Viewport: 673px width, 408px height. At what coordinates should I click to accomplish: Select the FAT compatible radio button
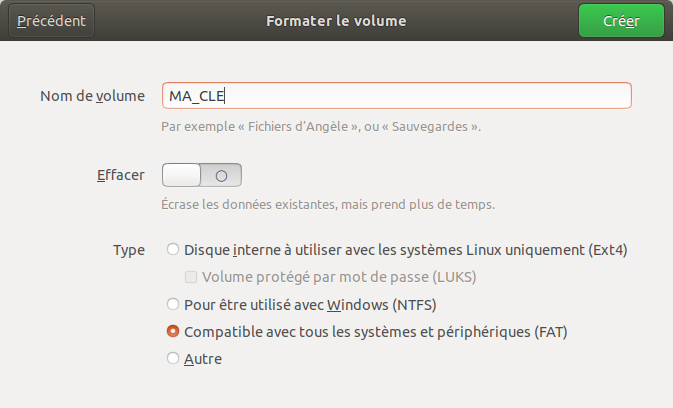[173, 331]
